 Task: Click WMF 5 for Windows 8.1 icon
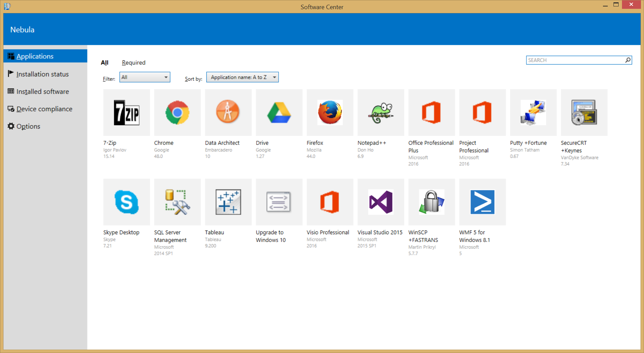[482, 202]
